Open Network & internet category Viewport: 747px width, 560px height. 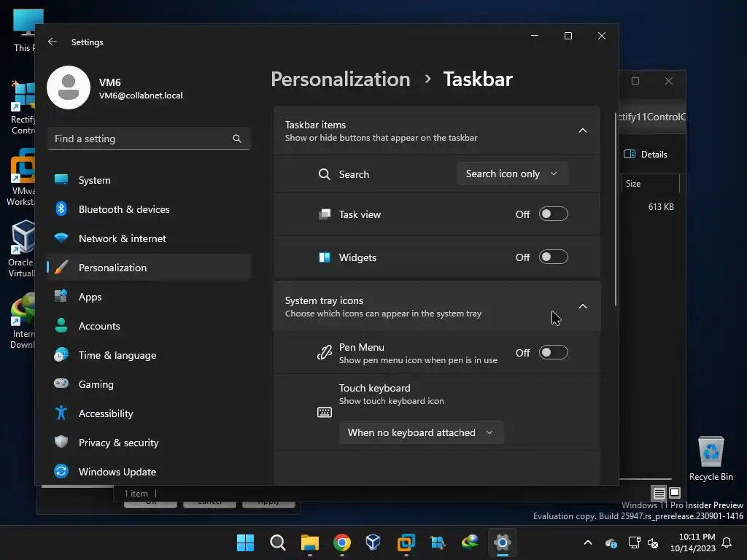click(149, 238)
